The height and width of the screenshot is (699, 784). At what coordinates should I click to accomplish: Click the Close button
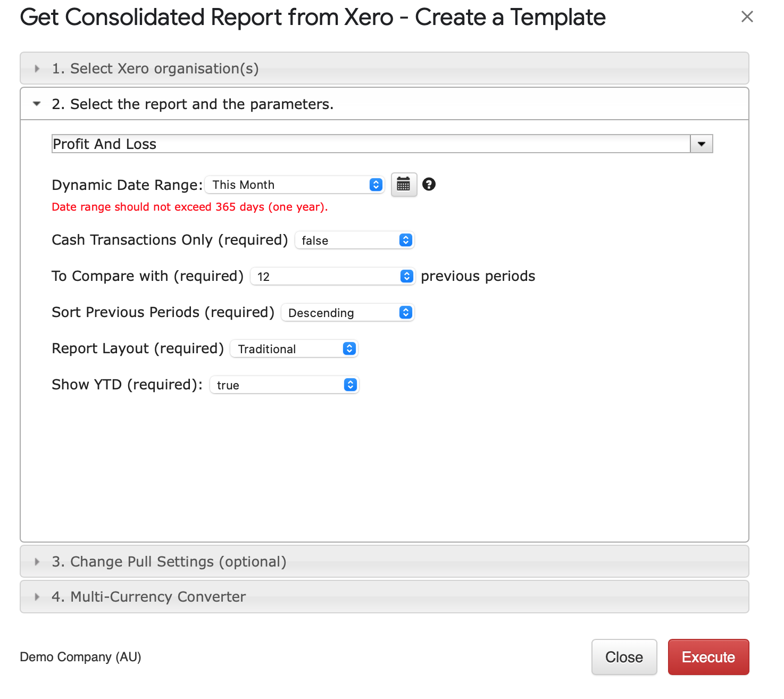coord(624,657)
